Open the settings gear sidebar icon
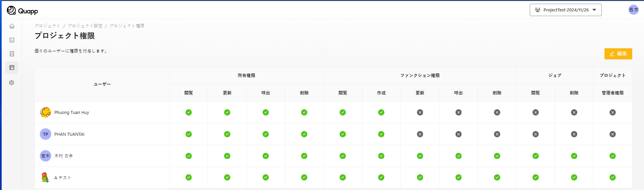This screenshot has height=190, width=644. point(12,82)
